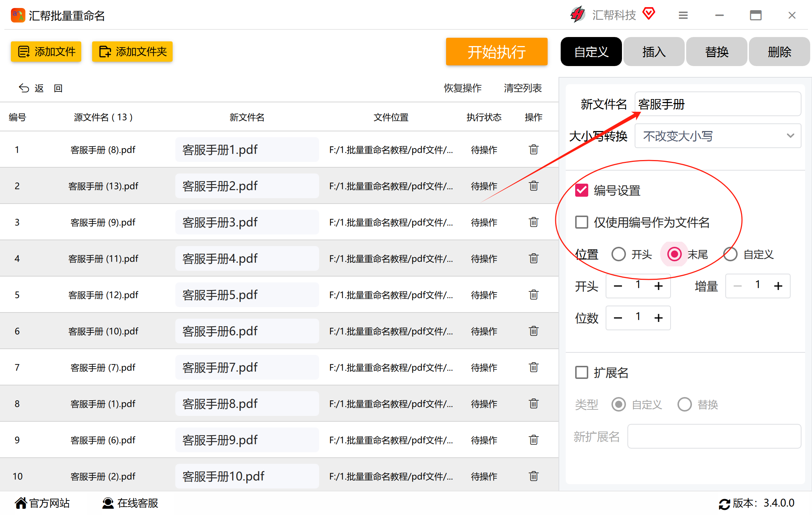Select 末尾 position radio button
This screenshot has width=812, height=515.
point(674,254)
